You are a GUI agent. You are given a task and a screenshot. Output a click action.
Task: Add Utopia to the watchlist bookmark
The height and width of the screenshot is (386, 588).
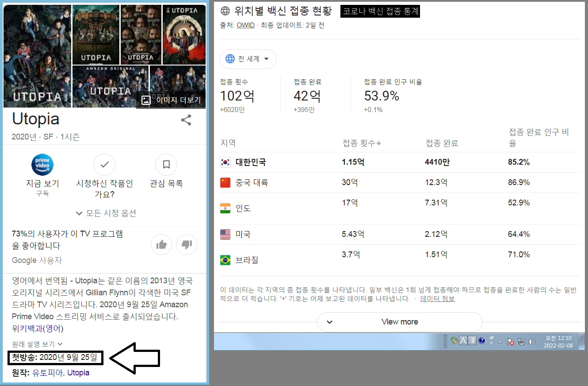[166, 165]
